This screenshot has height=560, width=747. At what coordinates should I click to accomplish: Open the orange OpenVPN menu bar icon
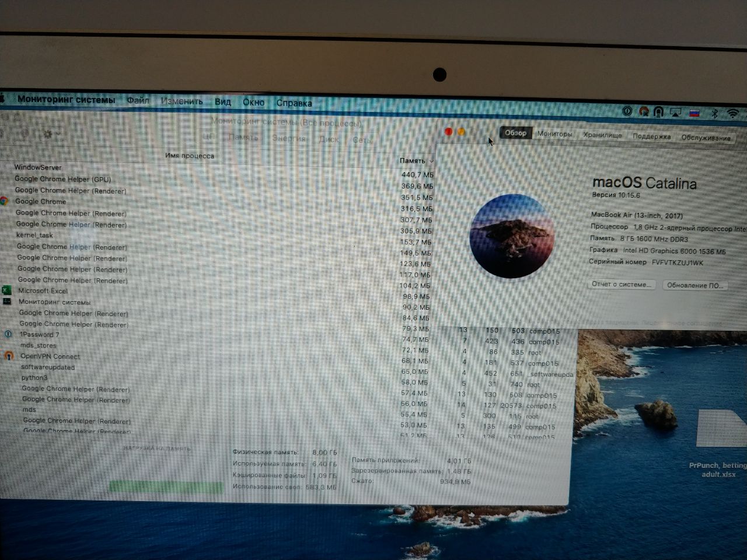644,111
